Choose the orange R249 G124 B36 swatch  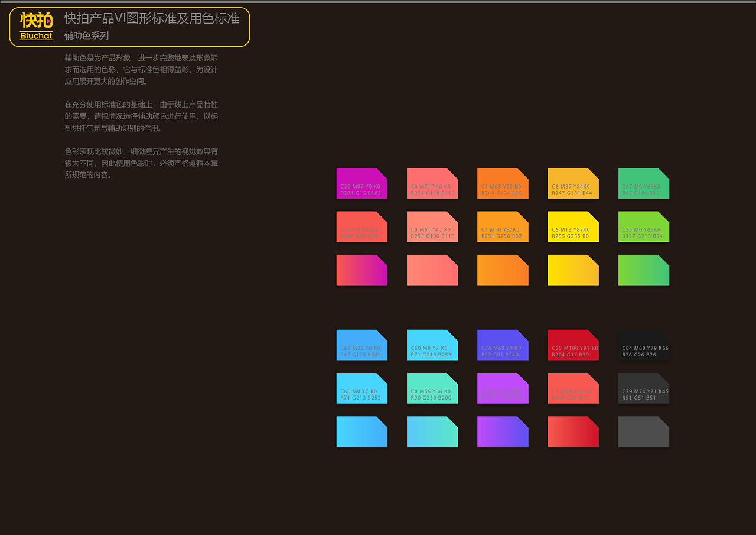point(503,183)
